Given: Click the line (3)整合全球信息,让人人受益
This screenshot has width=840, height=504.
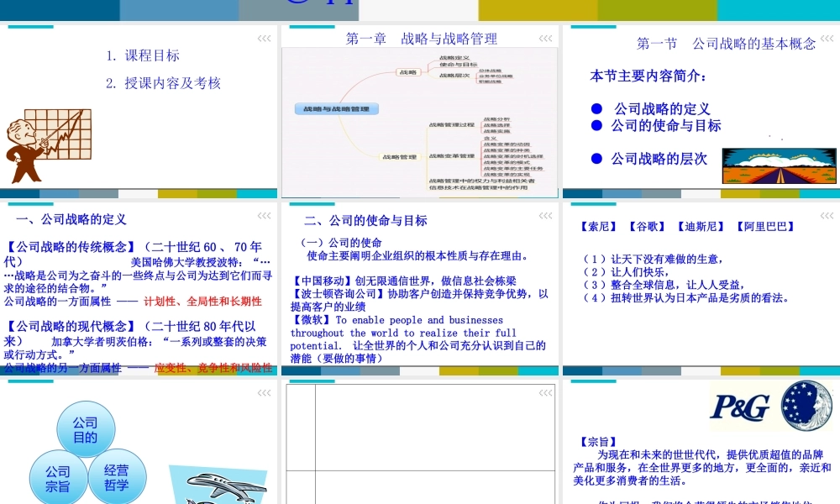Looking at the screenshot, I should [664, 285].
